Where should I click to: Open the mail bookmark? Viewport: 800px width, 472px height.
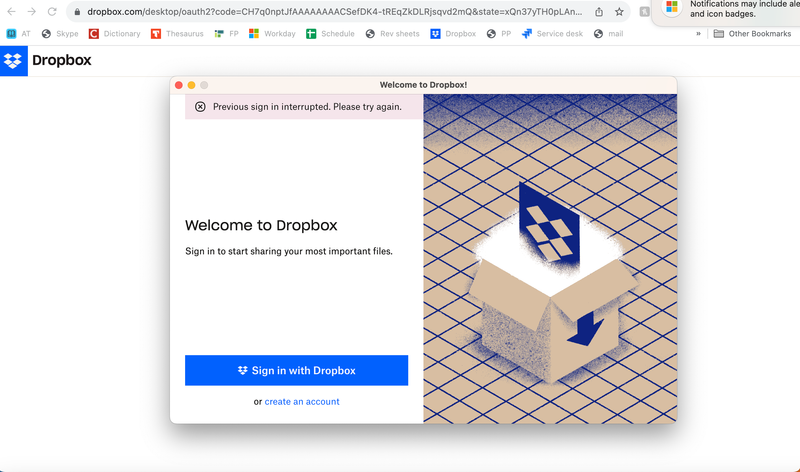tap(608, 34)
